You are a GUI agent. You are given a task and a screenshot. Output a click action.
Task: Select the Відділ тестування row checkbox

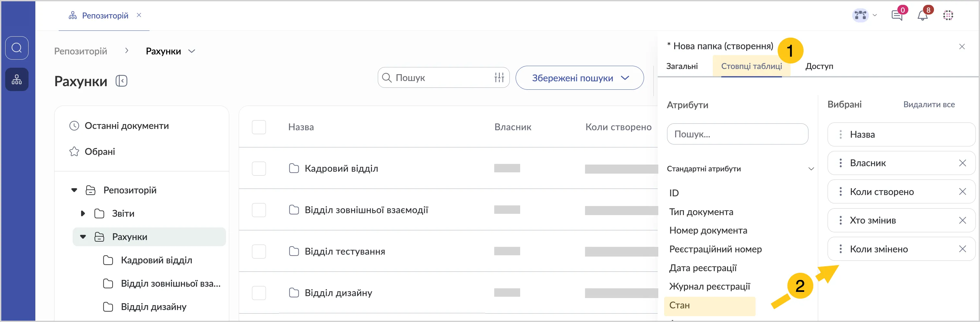259,251
